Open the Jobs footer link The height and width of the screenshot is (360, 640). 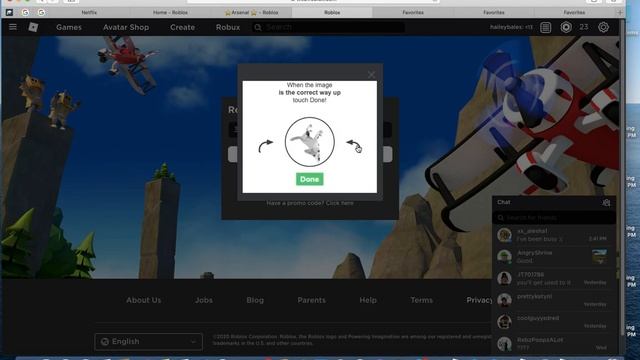point(204,300)
